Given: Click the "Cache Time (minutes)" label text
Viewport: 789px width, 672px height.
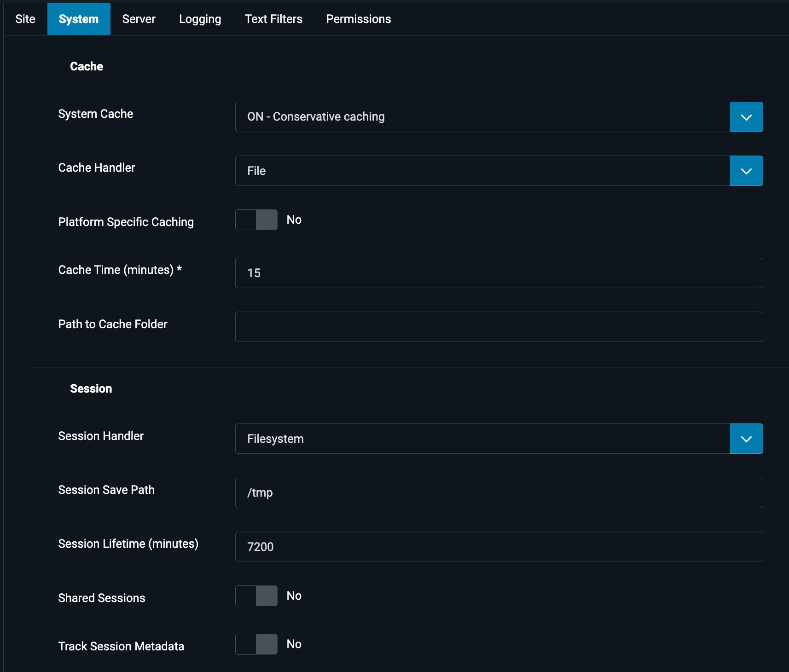Looking at the screenshot, I should click(116, 270).
